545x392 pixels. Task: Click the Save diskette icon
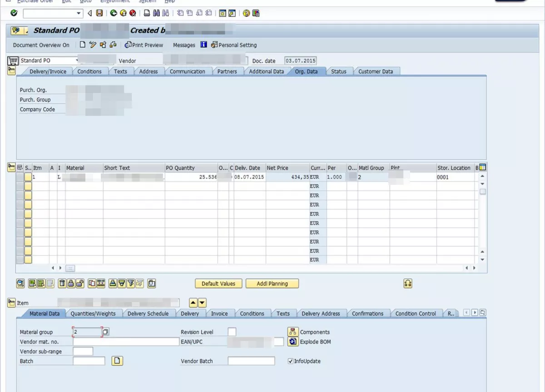pos(99,13)
